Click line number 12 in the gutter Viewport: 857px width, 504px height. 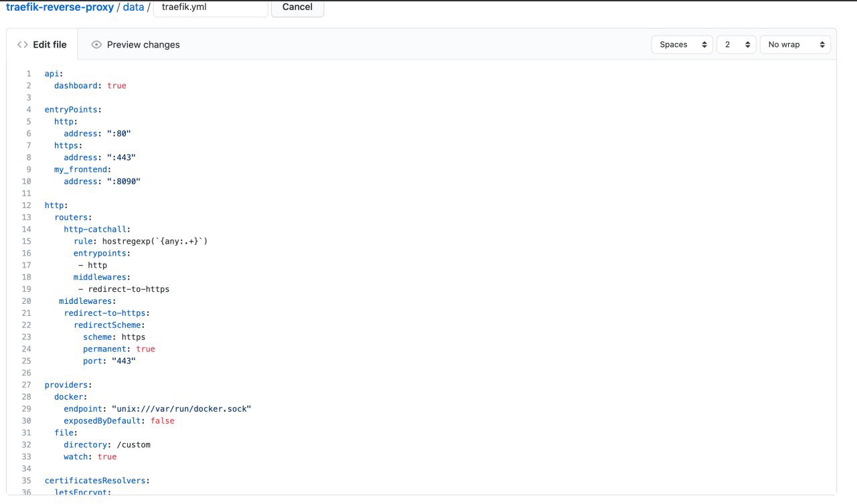(27, 205)
